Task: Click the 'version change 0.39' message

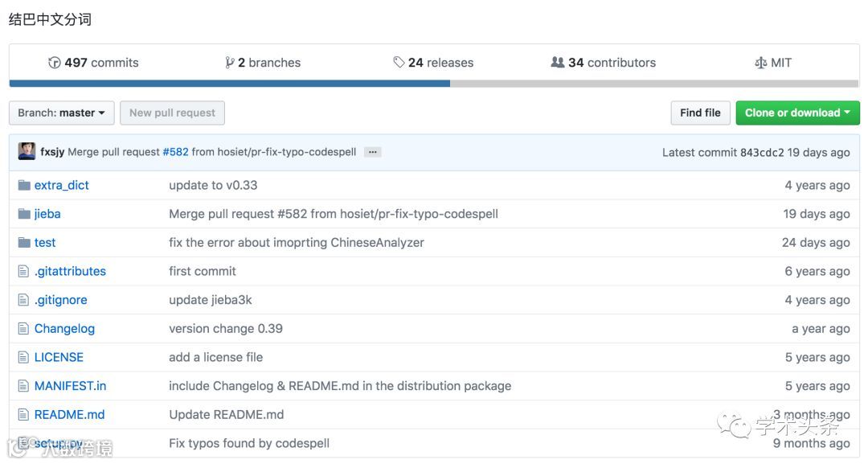Action: [x=226, y=329]
